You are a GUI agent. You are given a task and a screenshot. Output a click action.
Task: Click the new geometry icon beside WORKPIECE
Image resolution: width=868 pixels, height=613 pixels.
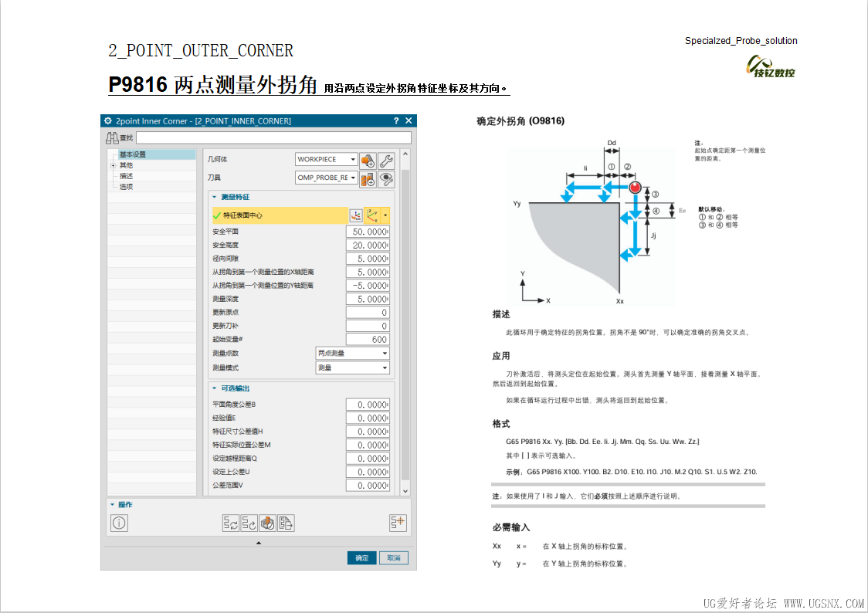click(368, 161)
